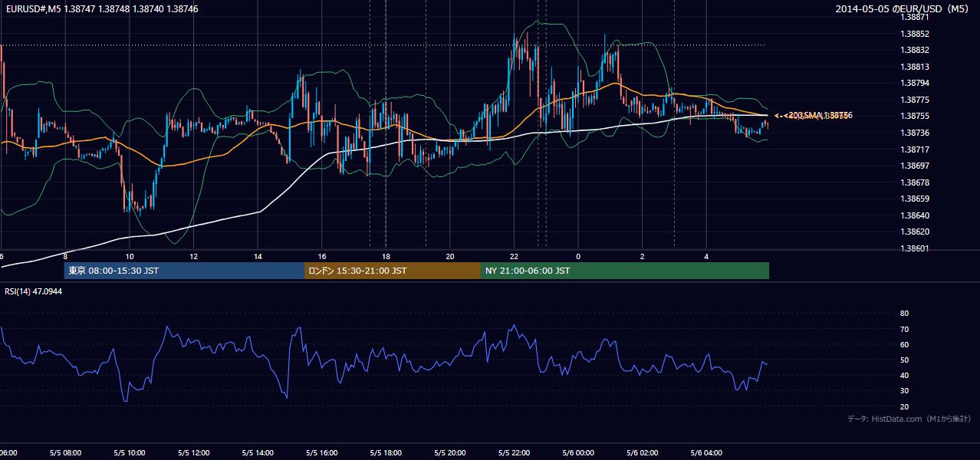Image resolution: width=980 pixels, height=460 pixels.
Task: Click hour label 10 below the price chart
Action: pyautogui.click(x=130, y=256)
